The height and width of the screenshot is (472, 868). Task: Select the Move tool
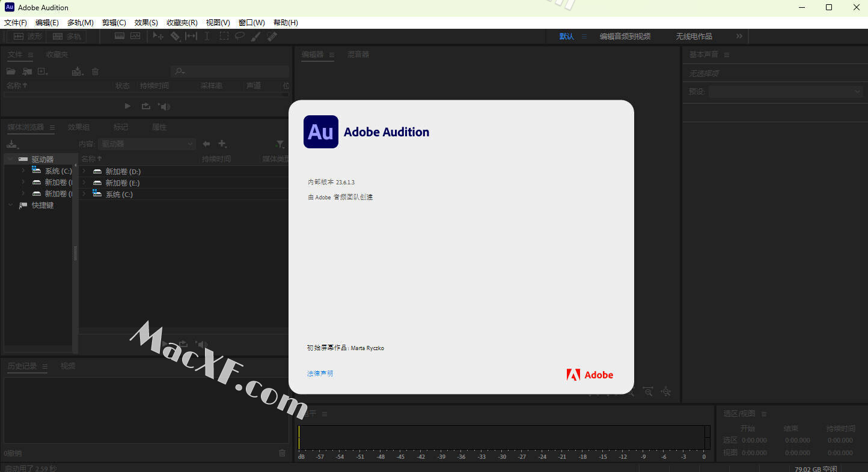coord(158,36)
